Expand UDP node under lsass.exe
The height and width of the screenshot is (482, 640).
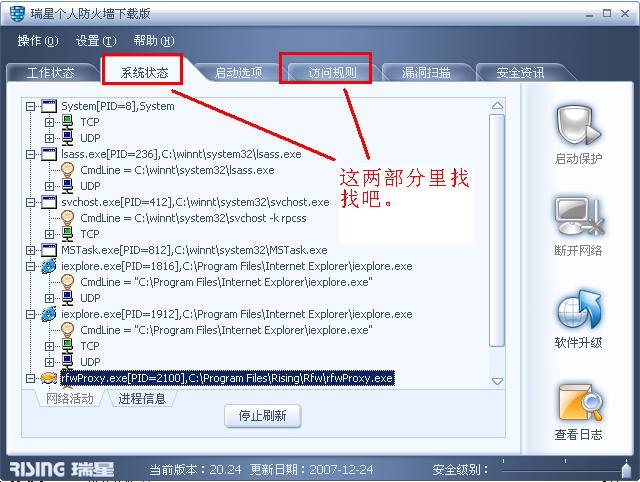(x=49, y=187)
